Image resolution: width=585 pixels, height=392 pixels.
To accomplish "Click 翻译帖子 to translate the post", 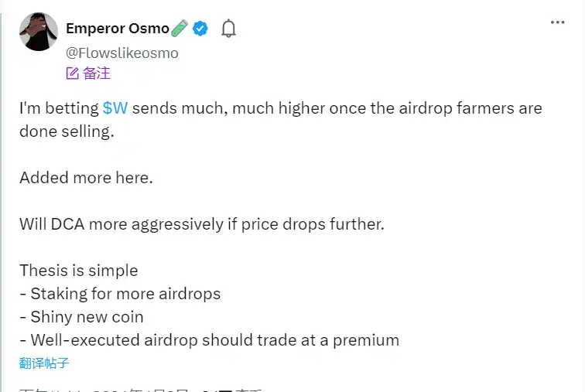I will pos(44,363).
